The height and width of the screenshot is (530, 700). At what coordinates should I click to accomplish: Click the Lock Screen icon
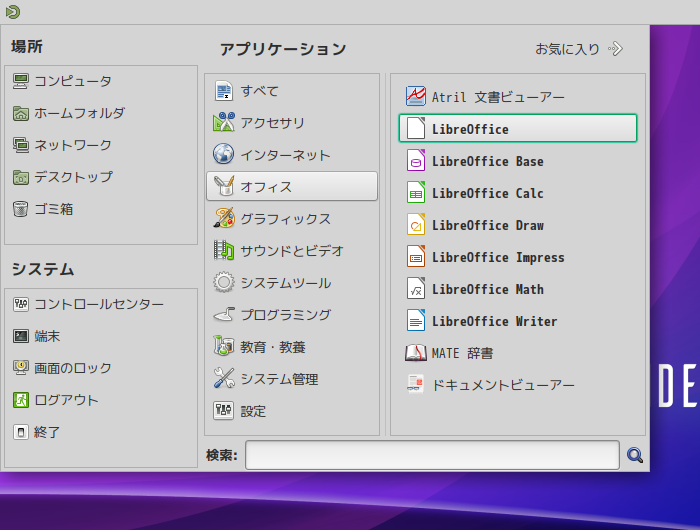click(x=21, y=368)
